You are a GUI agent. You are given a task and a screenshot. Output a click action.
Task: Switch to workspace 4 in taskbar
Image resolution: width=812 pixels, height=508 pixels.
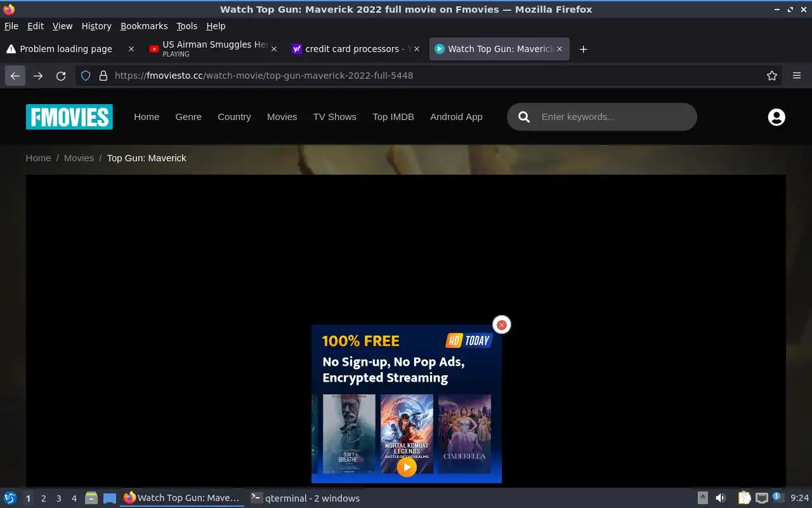(x=74, y=498)
